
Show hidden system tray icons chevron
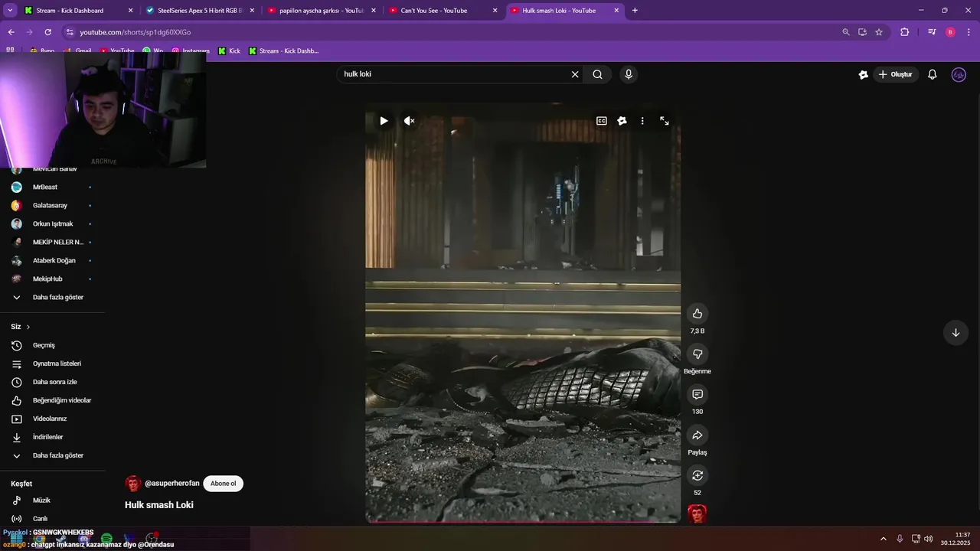coord(883,539)
